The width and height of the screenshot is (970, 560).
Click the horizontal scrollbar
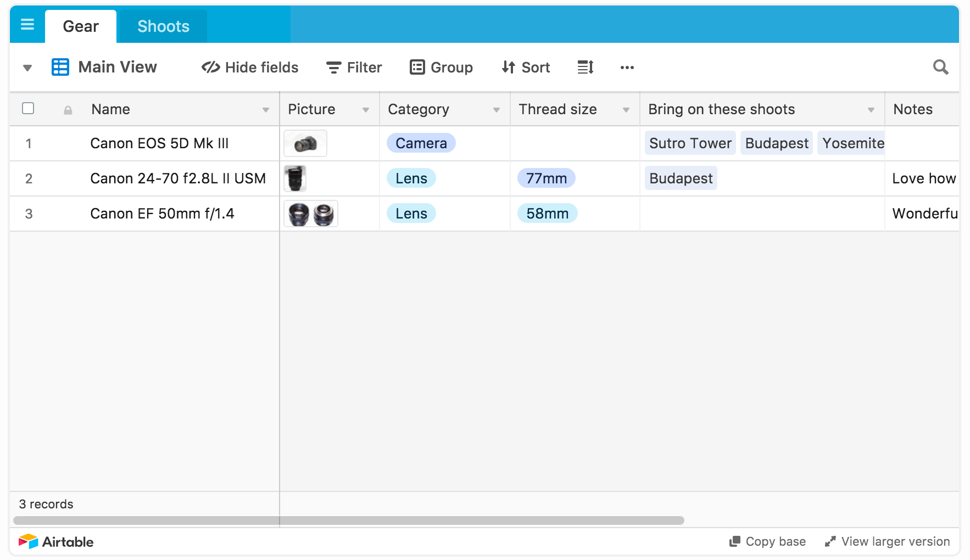click(349, 520)
